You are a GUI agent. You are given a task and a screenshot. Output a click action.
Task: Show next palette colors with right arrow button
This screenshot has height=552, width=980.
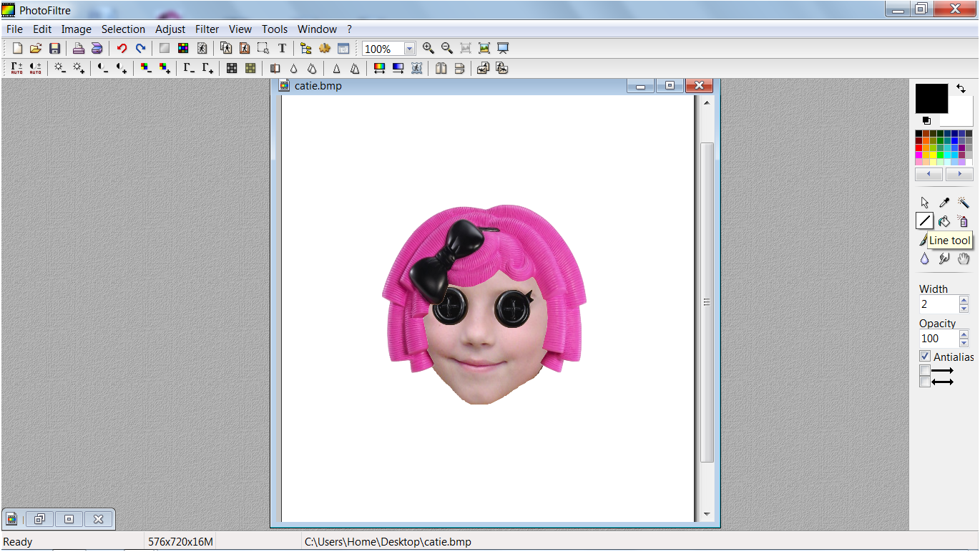(x=959, y=175)
